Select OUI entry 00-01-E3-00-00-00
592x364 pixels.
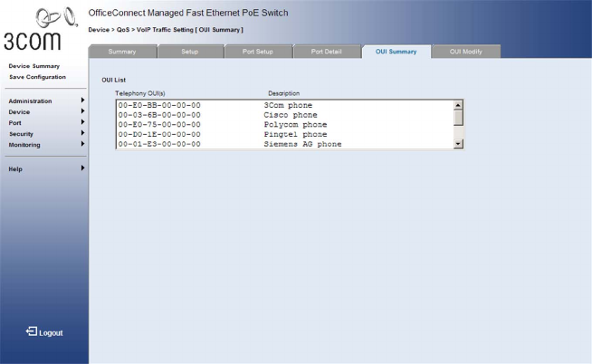(x=159, y=144)
